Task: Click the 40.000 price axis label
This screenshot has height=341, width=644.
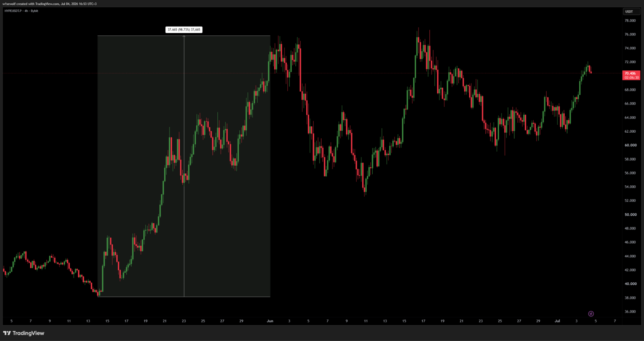Action: pyautogui.click(x=630, y=283)
